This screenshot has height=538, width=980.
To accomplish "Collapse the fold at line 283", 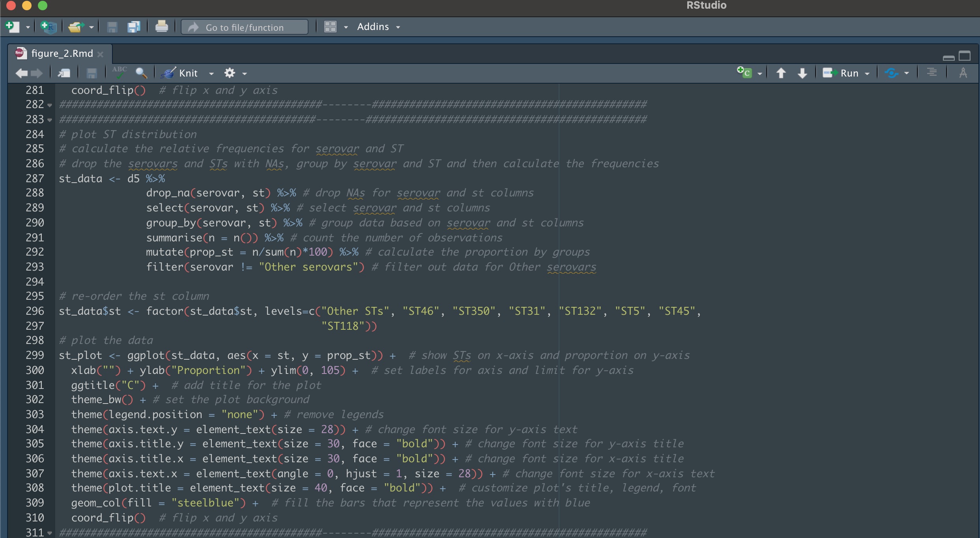I will pos(50,120).
